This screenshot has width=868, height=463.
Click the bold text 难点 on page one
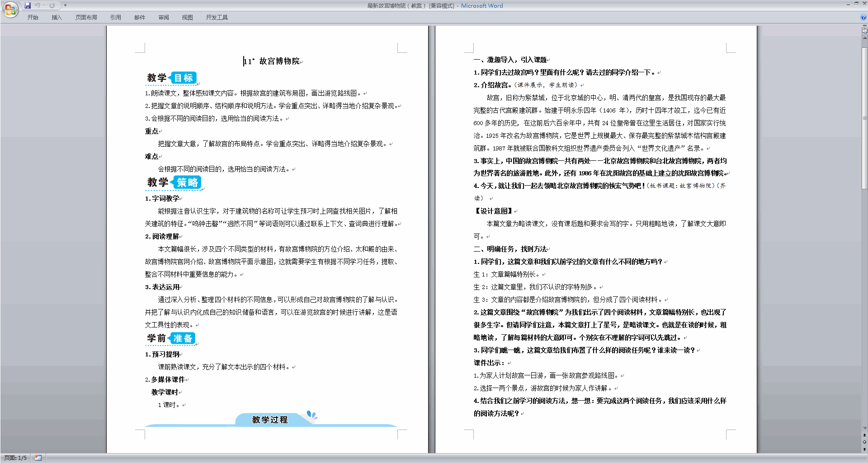coord(151,156)
